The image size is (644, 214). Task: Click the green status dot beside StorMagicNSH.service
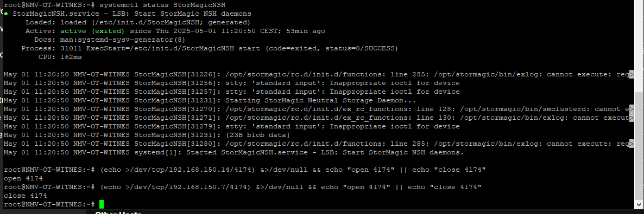(x=6, y=14)
